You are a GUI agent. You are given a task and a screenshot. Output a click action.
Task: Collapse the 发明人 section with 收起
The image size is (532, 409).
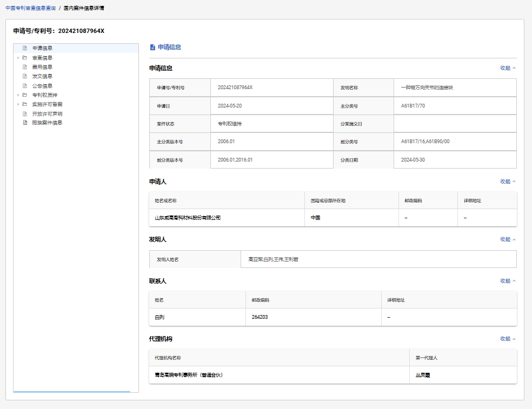coord(508,239)
